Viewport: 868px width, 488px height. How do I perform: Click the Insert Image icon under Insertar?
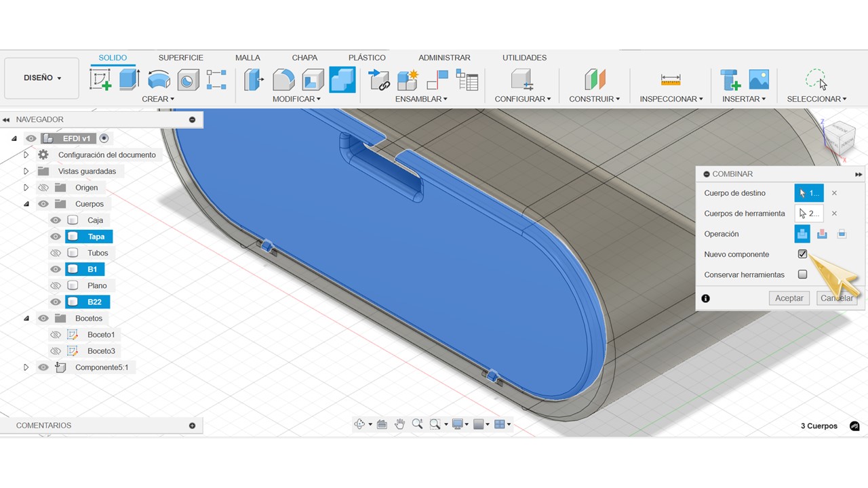(759, 79)
